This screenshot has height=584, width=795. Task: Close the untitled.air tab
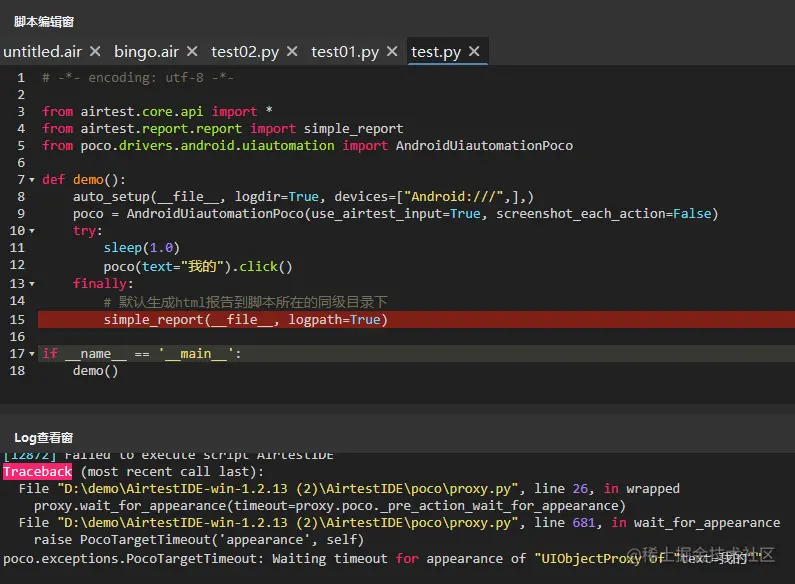coord(95,51)
